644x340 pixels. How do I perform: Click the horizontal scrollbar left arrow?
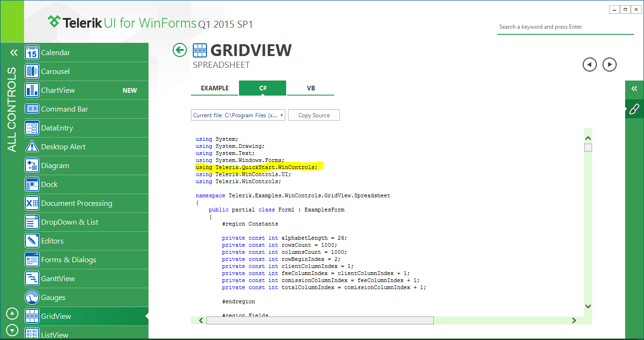pyautogui.click(x=201, y=321)
